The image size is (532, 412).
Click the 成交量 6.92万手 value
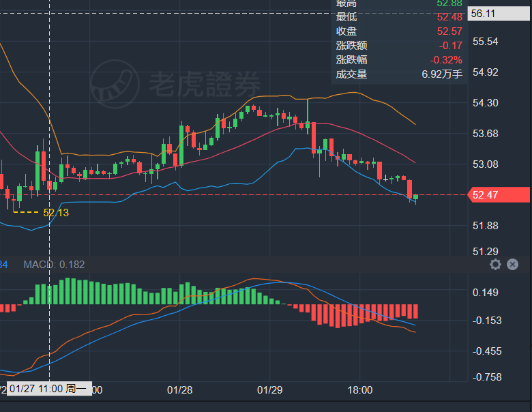[x=442, y=74]
